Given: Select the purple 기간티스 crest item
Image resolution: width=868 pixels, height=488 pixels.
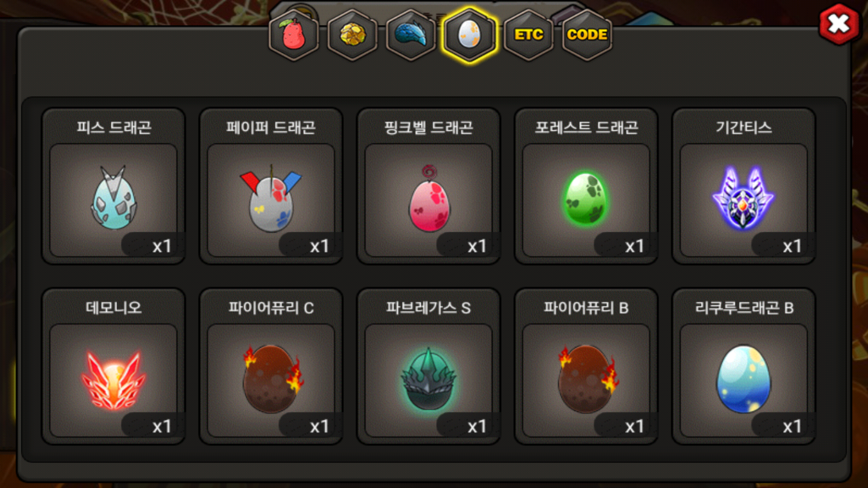Looking at the screenshot, I should point(744,200).
